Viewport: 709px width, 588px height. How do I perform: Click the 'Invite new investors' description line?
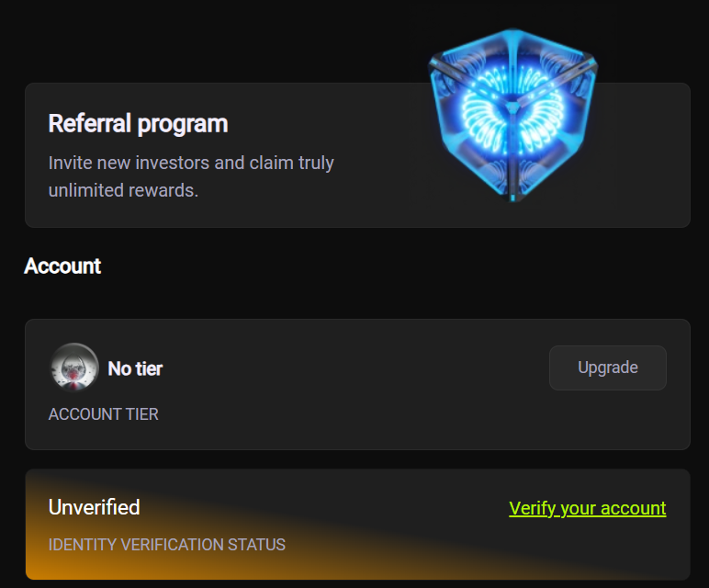point(191,164)
